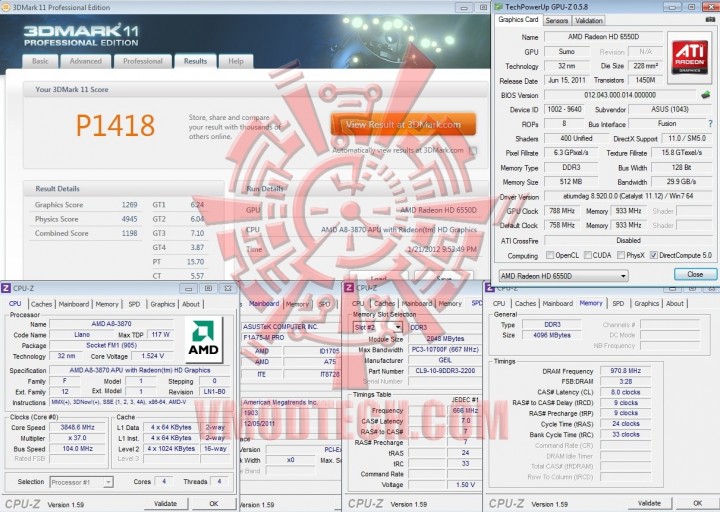720x512 pixels.
Task: Open the CPU tab in the rightmost CPU-Z window
Action: pyautogui.click(x=499, y=304)
